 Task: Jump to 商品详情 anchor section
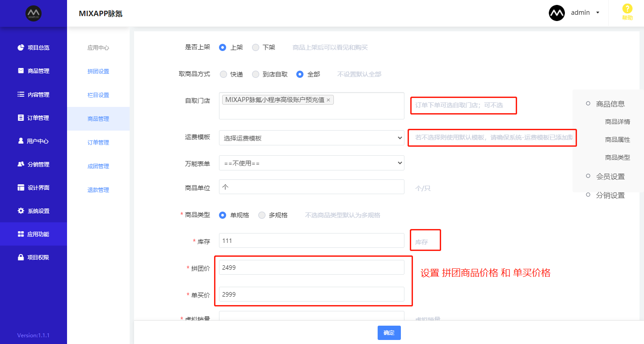click(618, 122)
